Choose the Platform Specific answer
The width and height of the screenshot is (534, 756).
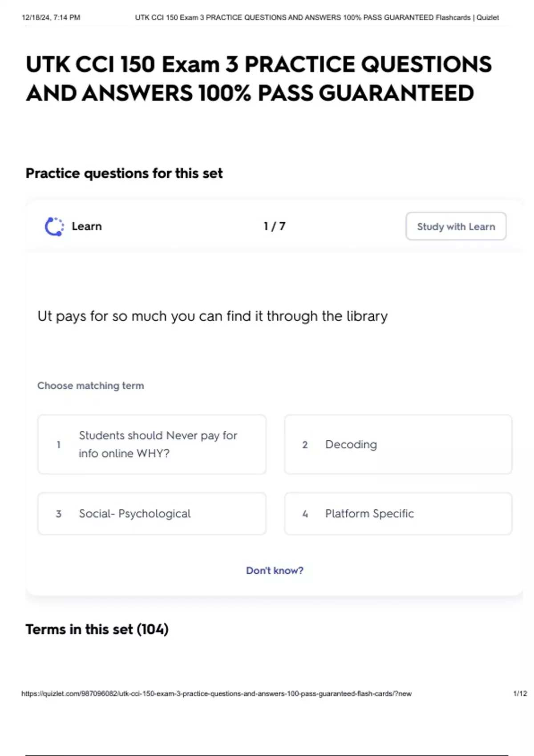pyautogui.click(x=398, y=513)
